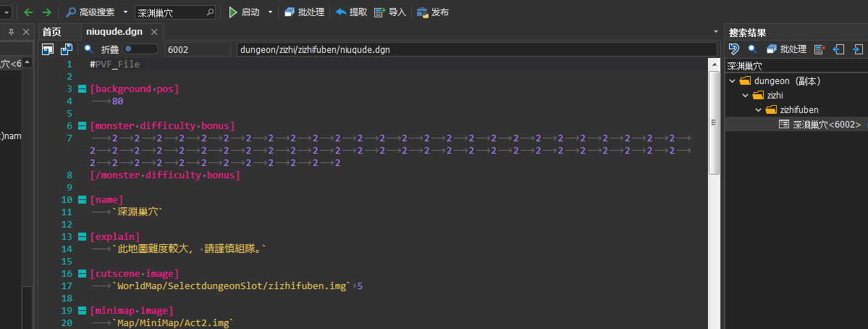The height and width of the screenshot is (329, 868).
Task: Select the niuqude.dgn tab
Action: [114, 32]
